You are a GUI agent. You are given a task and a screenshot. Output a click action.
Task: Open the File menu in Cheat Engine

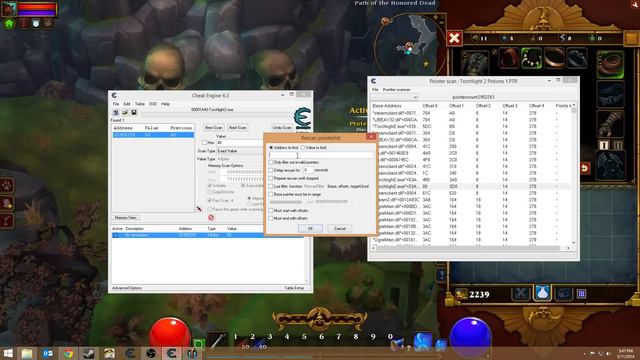pos(116,104)
